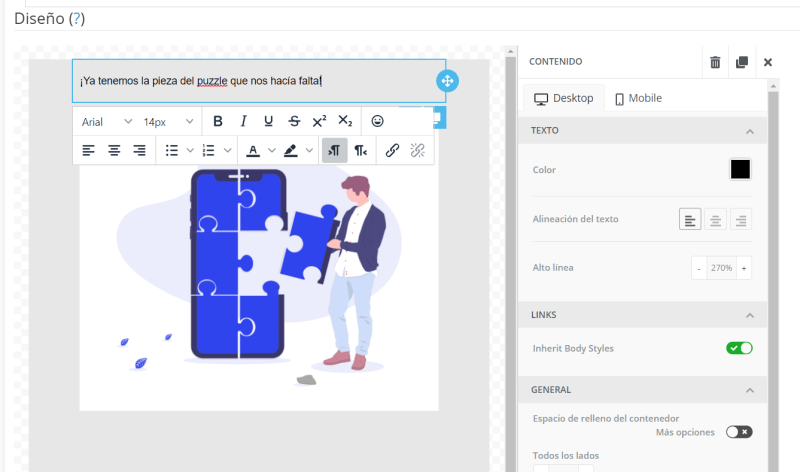Apply strikethrough formatting
The image size is (800, 472).
pos(294,121)
